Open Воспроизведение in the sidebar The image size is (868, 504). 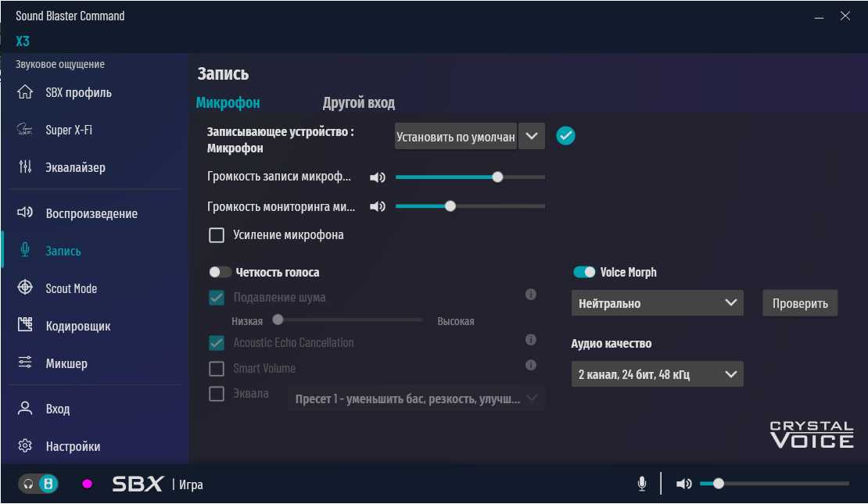pyautogui.click(x=91, y=213)
